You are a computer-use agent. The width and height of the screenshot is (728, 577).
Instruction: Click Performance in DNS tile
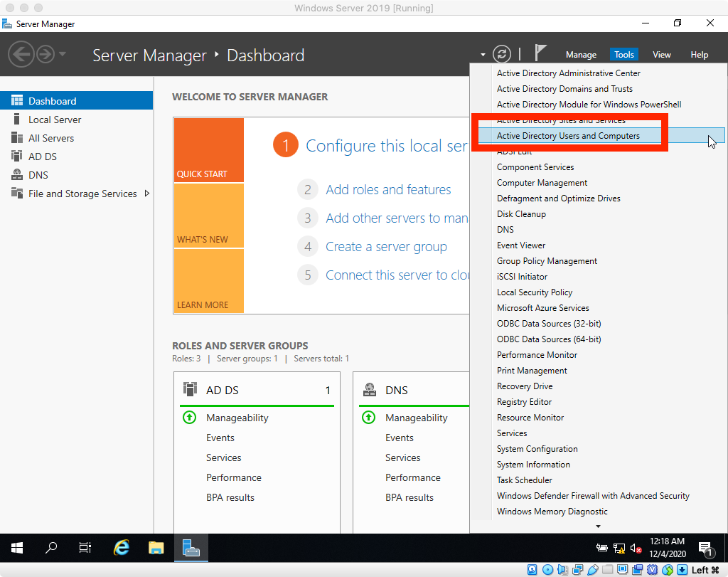click(x=413, y=477)
